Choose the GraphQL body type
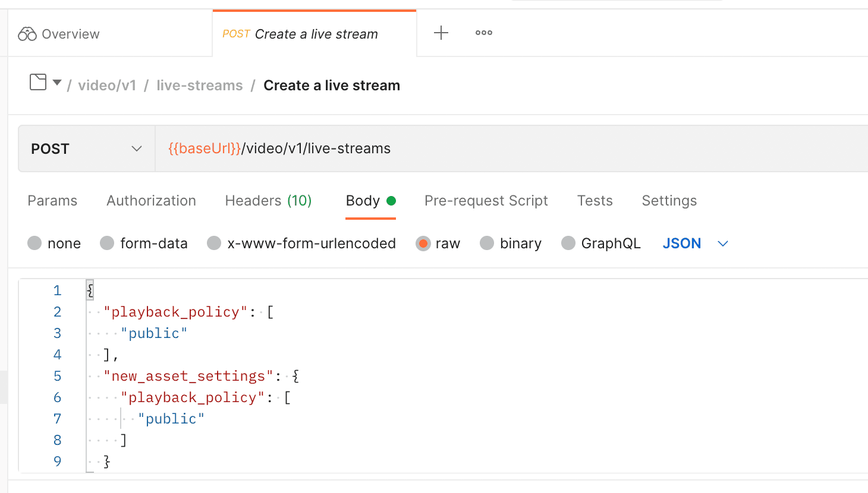This screenshot has height=493, width=868. 568,243
